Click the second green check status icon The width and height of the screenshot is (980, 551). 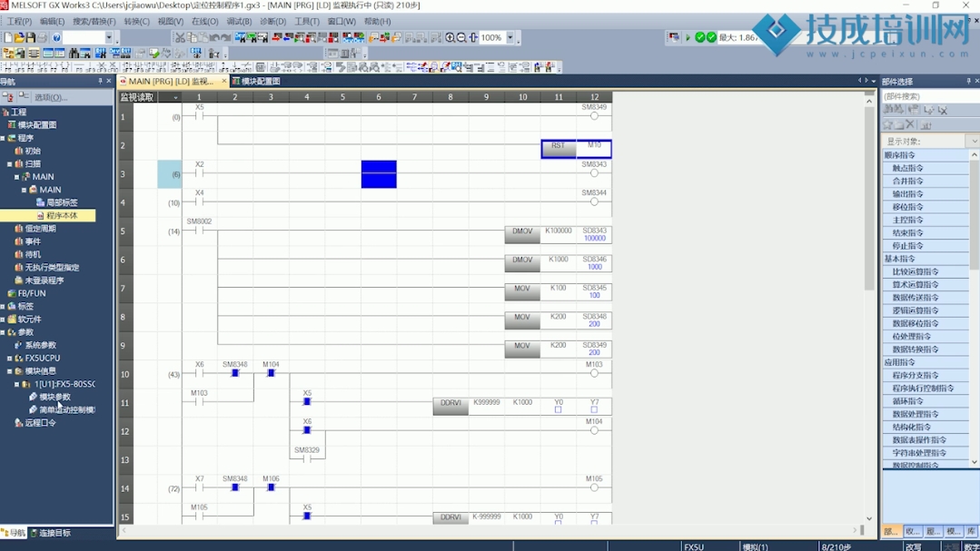point(711,37)
